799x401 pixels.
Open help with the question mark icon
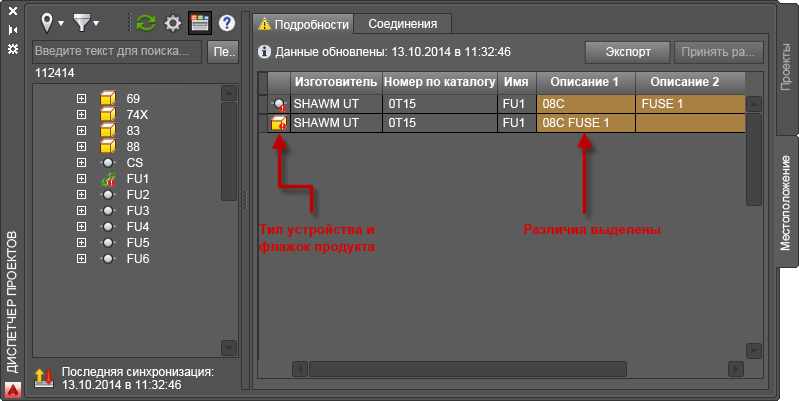227,23
